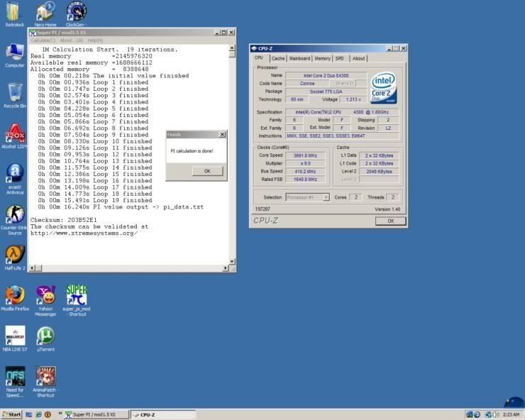Select the CPU tab in CPU-Z
The image size is (525, 420).
tap(259, 57)
